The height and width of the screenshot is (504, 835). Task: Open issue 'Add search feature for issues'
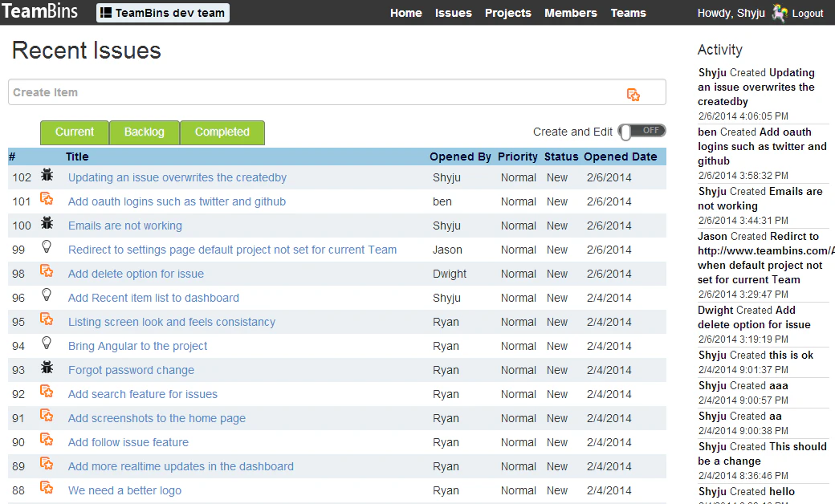pos(143,394)
